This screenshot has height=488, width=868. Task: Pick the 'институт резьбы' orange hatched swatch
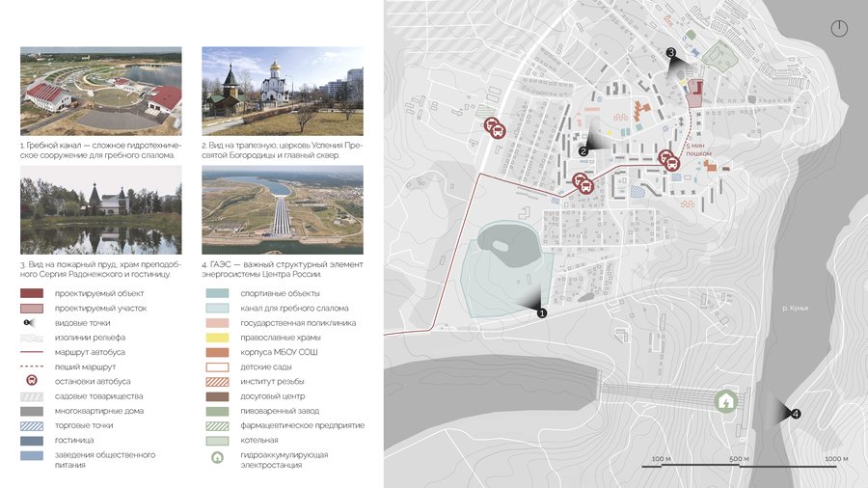pyautogui.click(x=217, y=381)
